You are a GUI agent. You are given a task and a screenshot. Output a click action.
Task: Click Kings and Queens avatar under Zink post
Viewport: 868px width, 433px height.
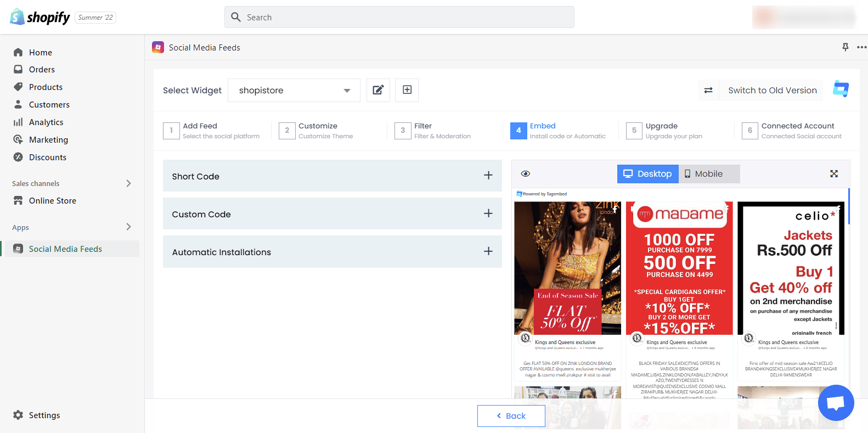(x=526, y=338)
